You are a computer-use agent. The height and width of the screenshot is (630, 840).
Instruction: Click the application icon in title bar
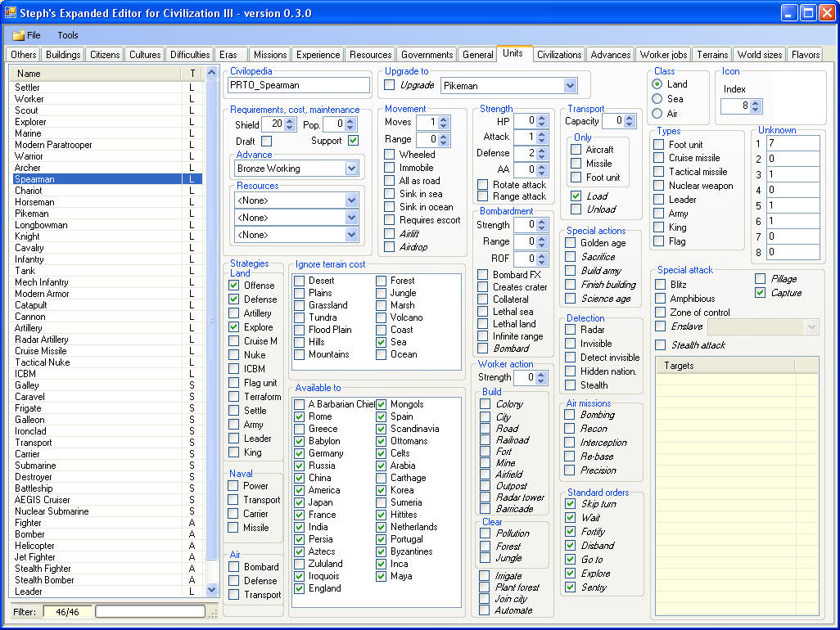pos(10,12)
